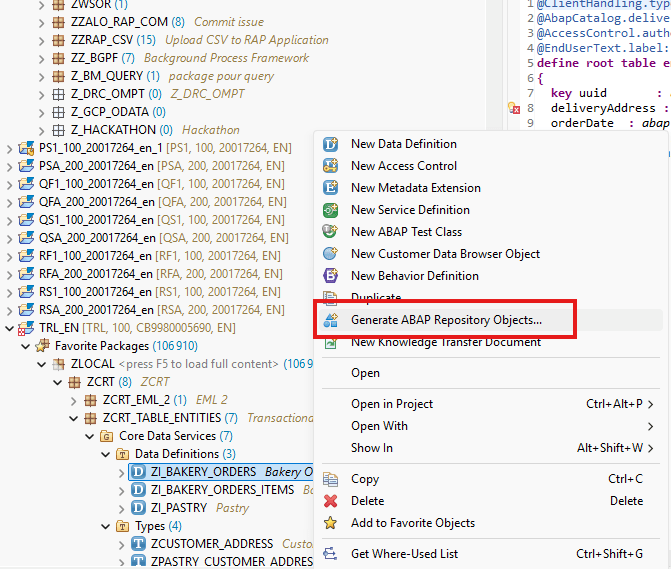
Task: Click the Add to Favorite Objects star icon
Action: tap(331, 523)
